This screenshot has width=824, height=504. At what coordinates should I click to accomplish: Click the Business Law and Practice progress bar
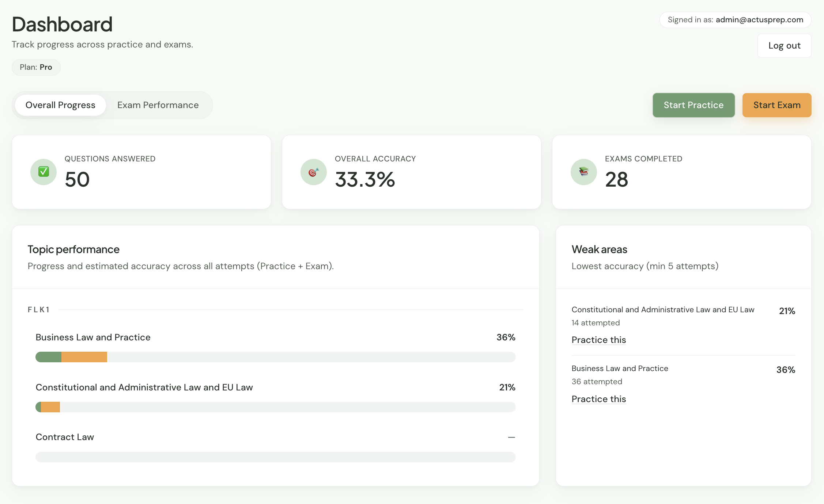point(275,357)
